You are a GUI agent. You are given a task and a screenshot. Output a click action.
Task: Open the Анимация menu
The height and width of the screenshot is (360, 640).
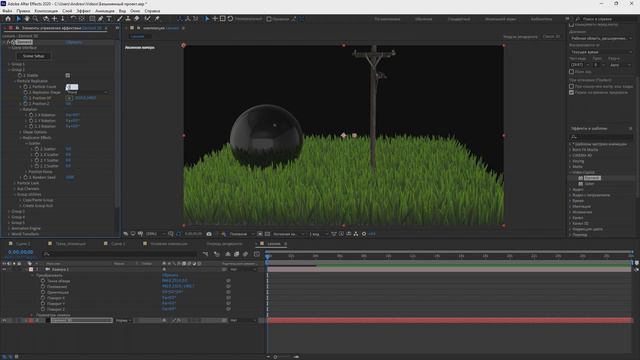pyautogui.click(x=105, y=11)
